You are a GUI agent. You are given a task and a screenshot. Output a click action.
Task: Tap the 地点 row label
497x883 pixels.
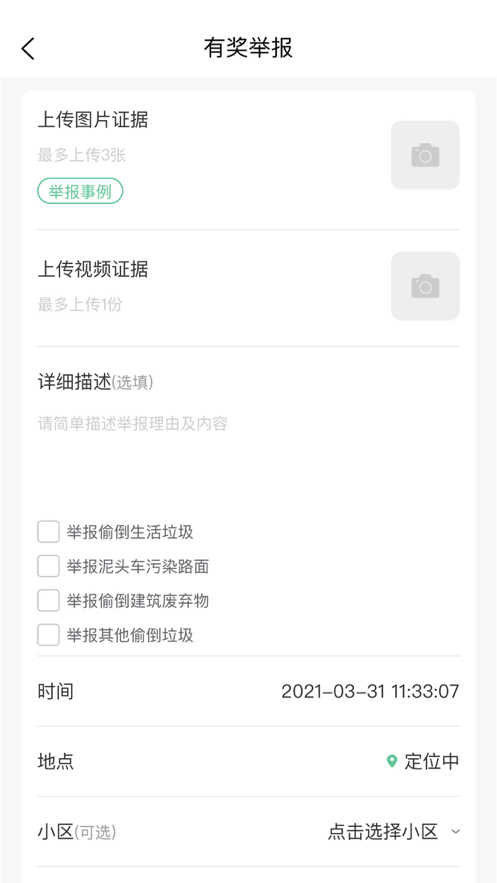(x=56, y=761)
